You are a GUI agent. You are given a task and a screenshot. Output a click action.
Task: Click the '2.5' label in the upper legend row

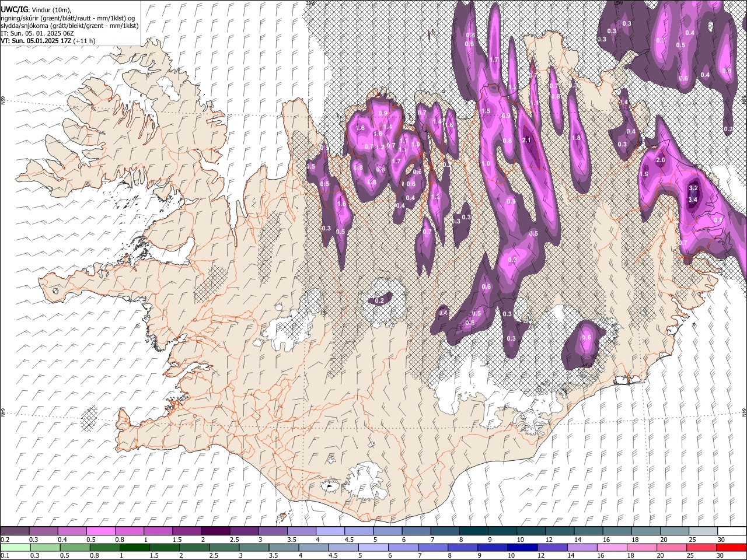(x=235, y=540)
